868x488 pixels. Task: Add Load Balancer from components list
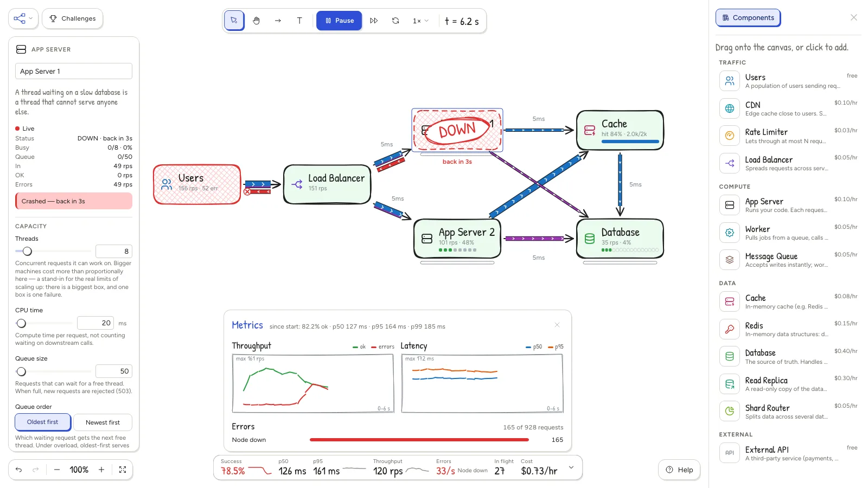click(x=788, y=163)
